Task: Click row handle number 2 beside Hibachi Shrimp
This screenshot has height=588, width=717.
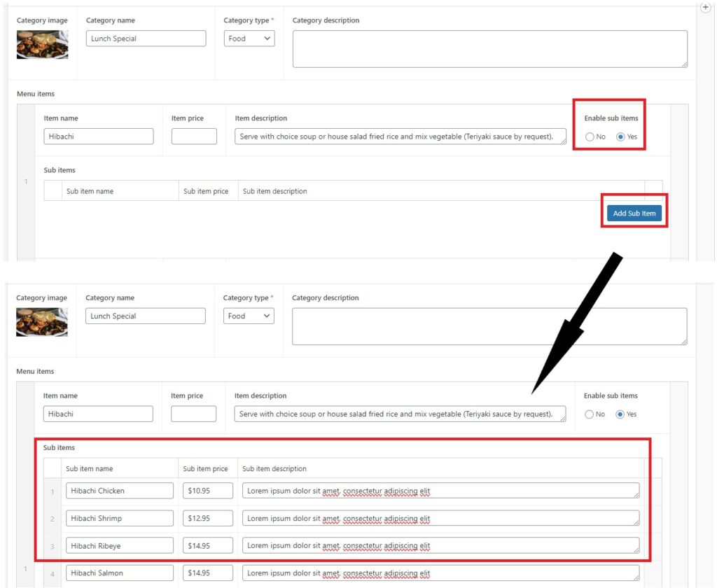Action: (53, 519)
